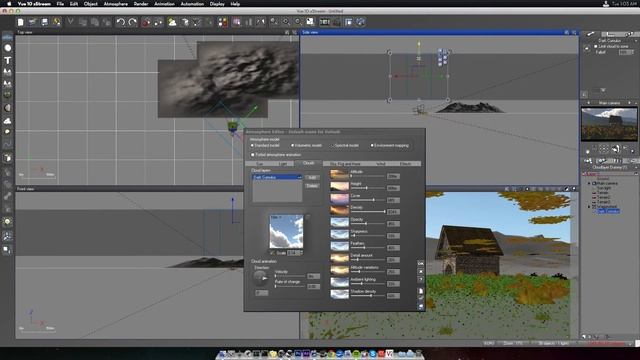Click the Vue 10 xStream menu
Viewport: 640px width, 360px height.
pos(34,4)
